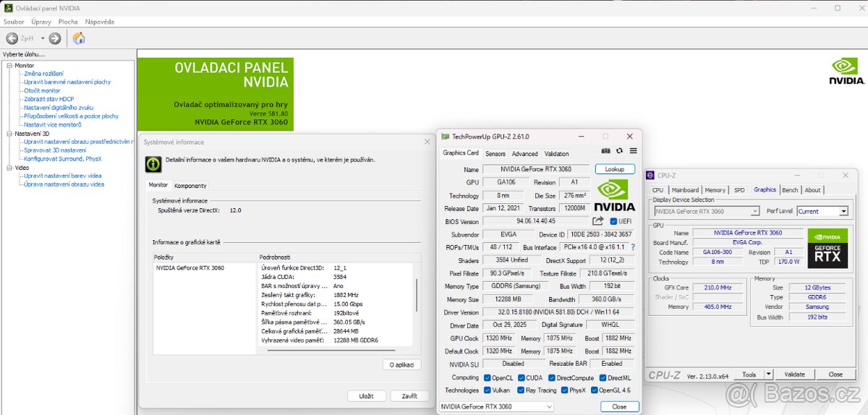Click the GPU-Z refresh icon
The height and width of the screenshot is (415, 868).
click(x=619, y=151)
